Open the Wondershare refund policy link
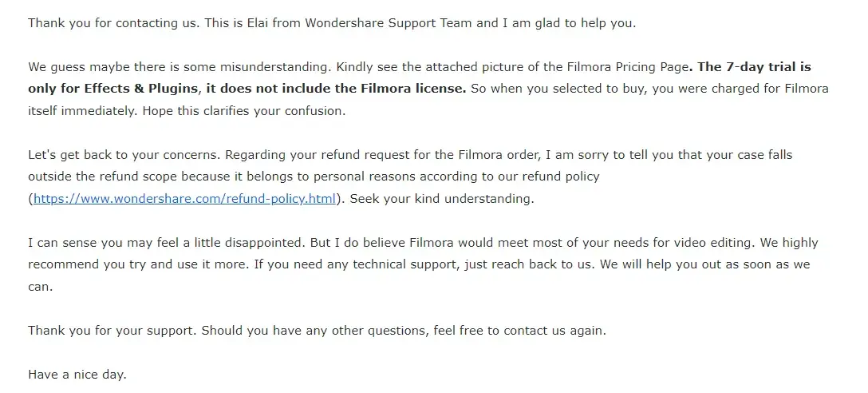Image resolution: width=868 pixels, height=393 pixels. pos(184,199)
